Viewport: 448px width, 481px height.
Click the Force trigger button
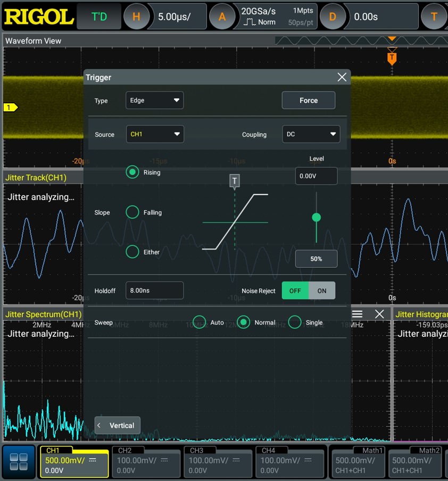tap(309, 101)
